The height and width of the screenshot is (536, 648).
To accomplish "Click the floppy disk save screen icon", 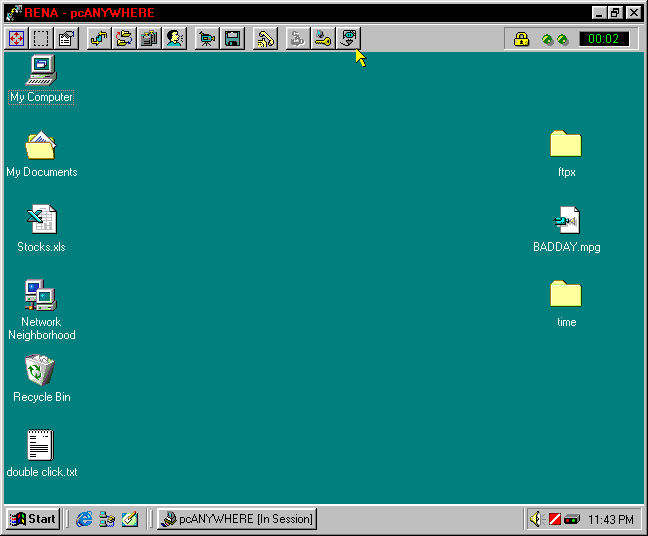I will click(x=232, y=39).
